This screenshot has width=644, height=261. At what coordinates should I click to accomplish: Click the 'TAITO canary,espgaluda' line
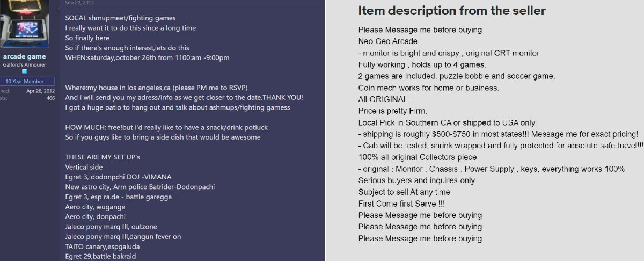pos(103,246)
